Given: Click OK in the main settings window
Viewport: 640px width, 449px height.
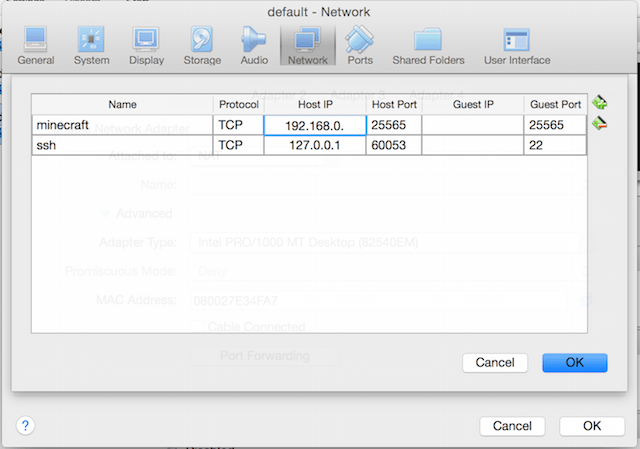Looking at the screenshot, I should [x=592, y=426].
